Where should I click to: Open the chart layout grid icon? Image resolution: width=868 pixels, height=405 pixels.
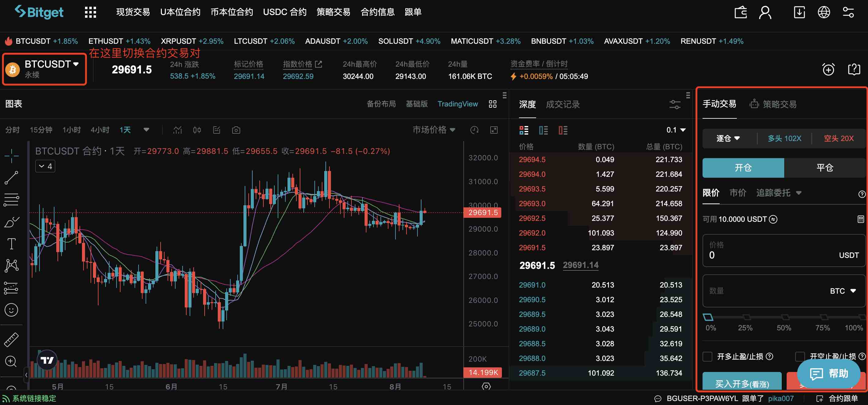click(492, 104)
